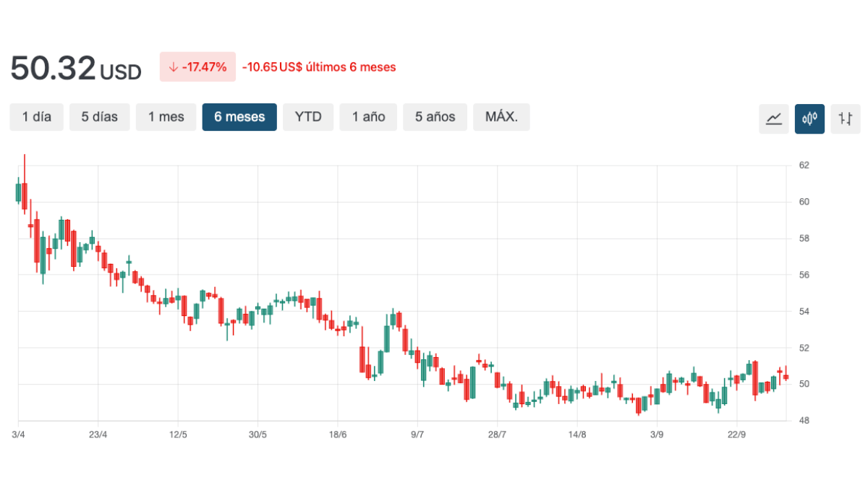868x488 pixels.
Task: Show the 5 años range
Action: click(435, 117)
